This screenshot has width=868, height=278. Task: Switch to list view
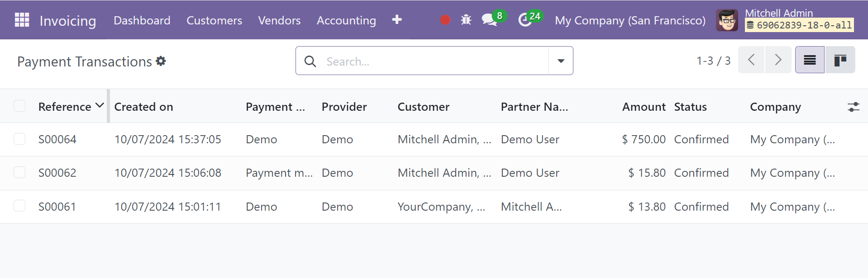point(810,60)
